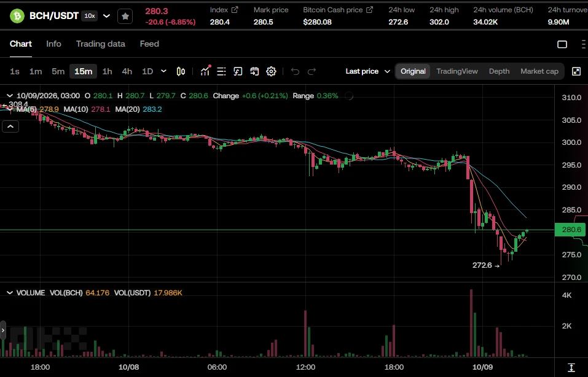This screenshot has height=377, width=588.
Task: Click the 280.6 current price marker
Action: tap(571, 230)
